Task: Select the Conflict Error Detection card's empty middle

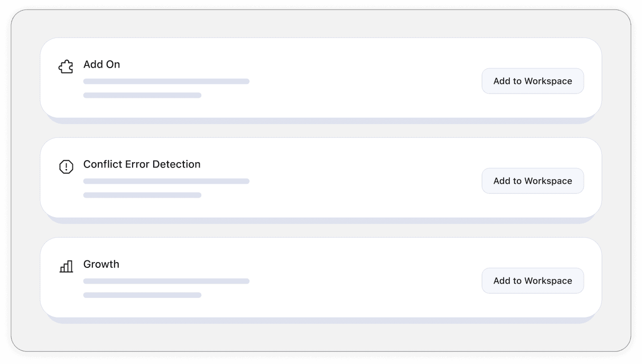Action: 365,179
